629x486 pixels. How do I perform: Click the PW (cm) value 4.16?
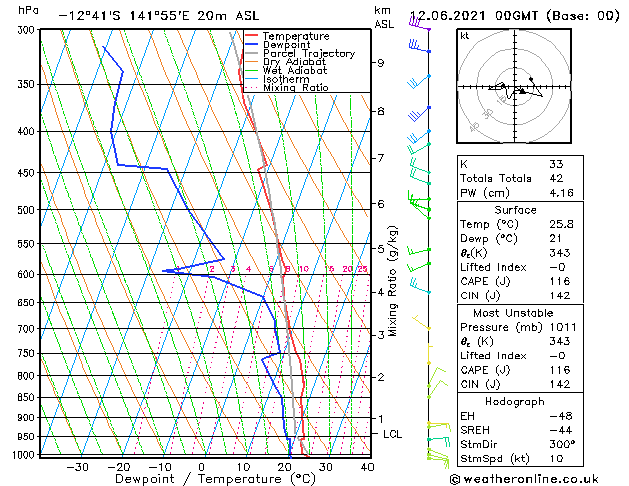tap(562, 193)
